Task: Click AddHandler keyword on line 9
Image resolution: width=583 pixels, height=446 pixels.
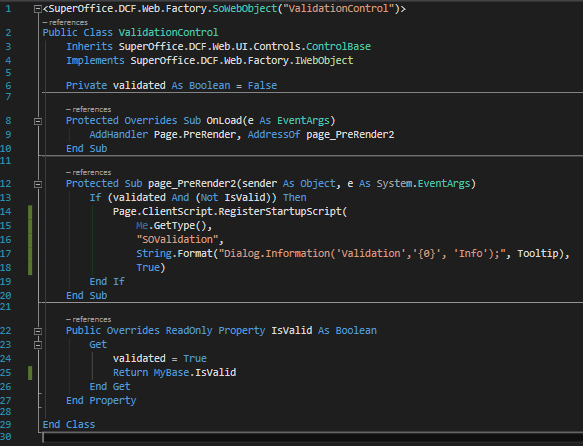Action: point(119,135)
